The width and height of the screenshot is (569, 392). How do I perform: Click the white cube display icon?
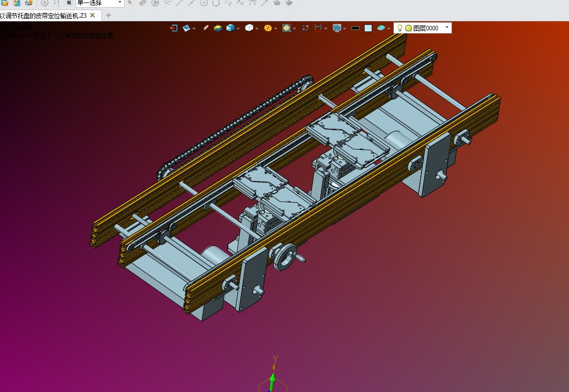click(249, 28)
